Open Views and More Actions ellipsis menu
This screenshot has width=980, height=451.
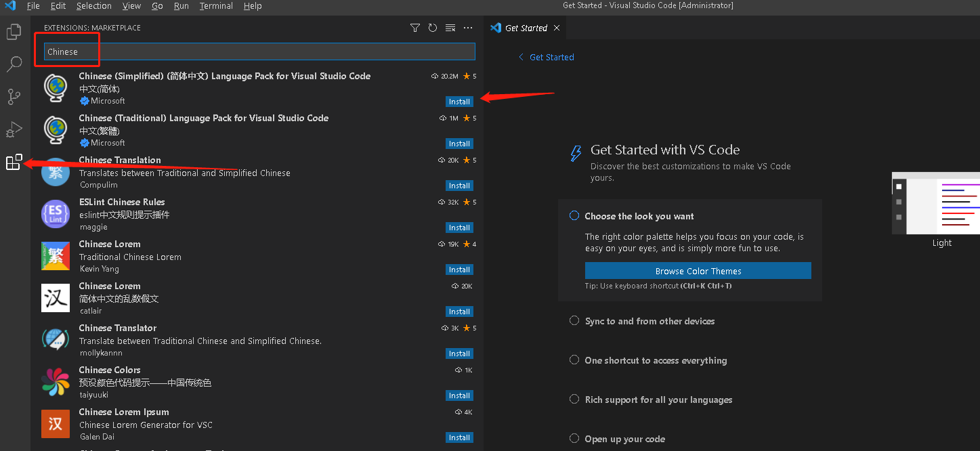pos(468,28)
